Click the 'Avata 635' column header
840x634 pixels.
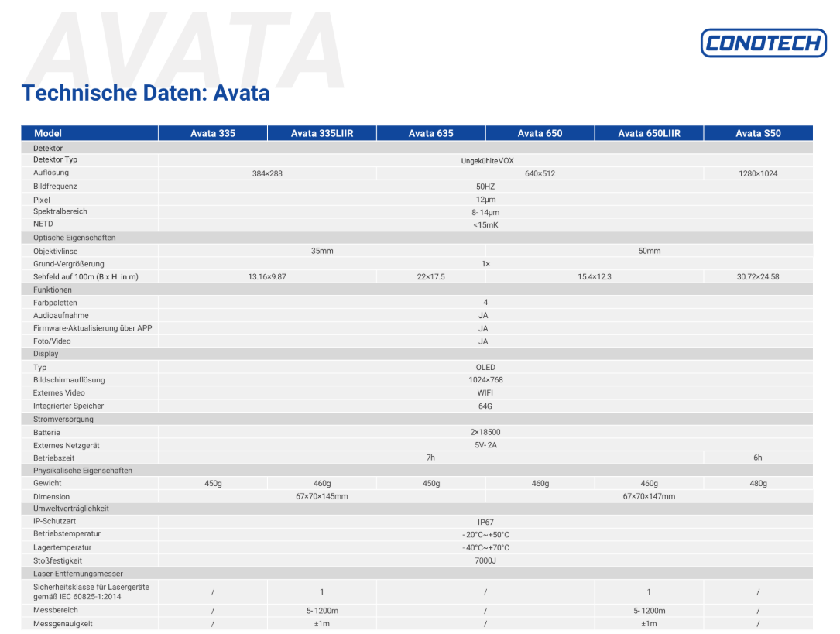[x=431, y=133]
